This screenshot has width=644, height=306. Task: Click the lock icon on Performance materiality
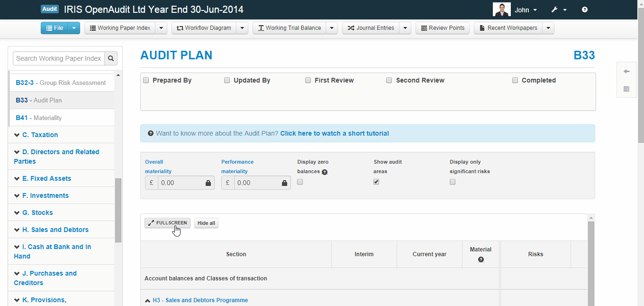[x=284, y=183]
